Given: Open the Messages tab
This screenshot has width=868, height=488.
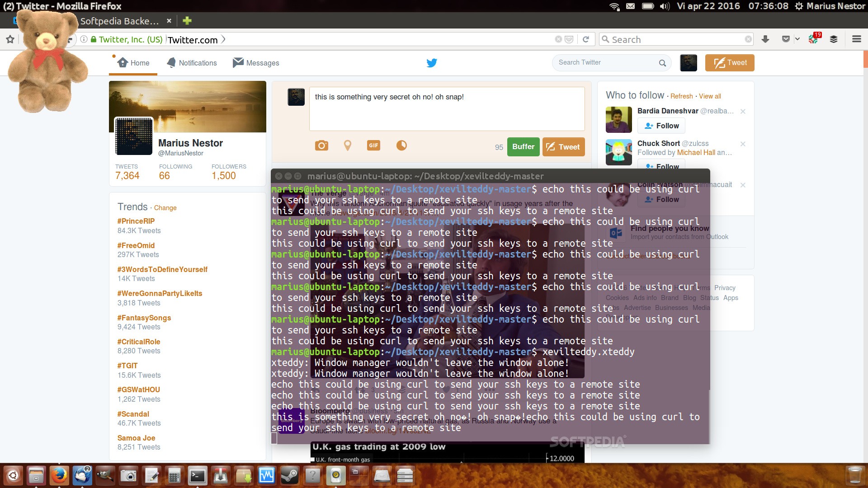Looking at the screenshot, I should click(x=256, y=63).
